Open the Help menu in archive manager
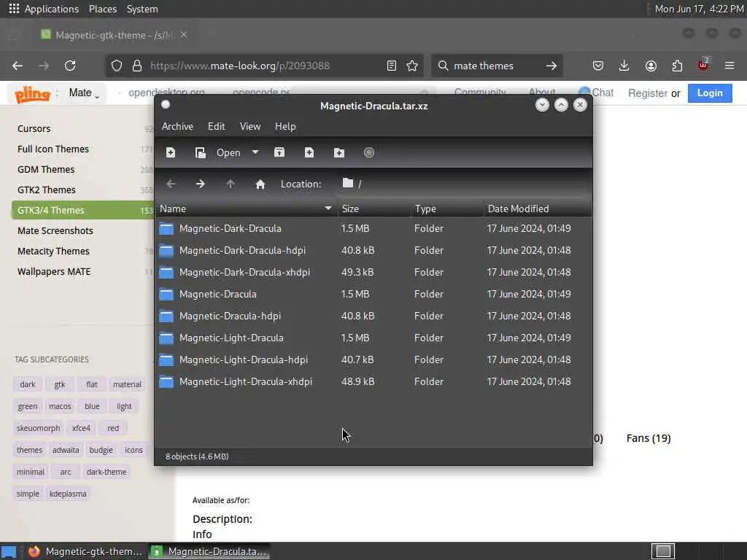The height and width of the screenshot is (560, 747). coord(285,126)
